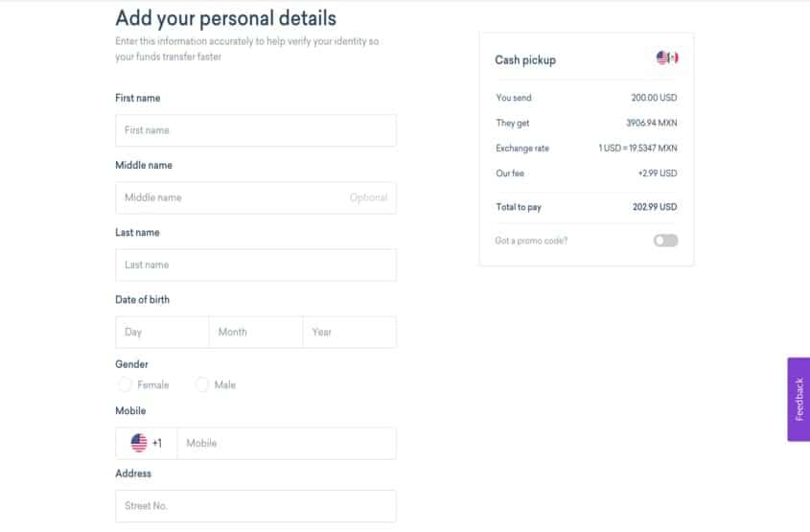This screenshot has width=810, height=532.
Task: Click the US and Mexico flags icon
Action: [x=667, y=58]
